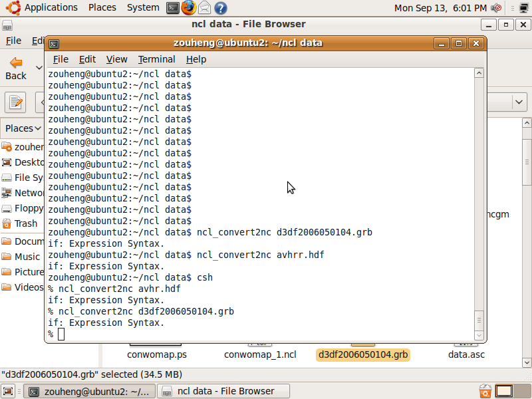Open the Terminal menu in terminal window
The width and height of the screenshot is (532, 399).
click(x=156, y=59)
